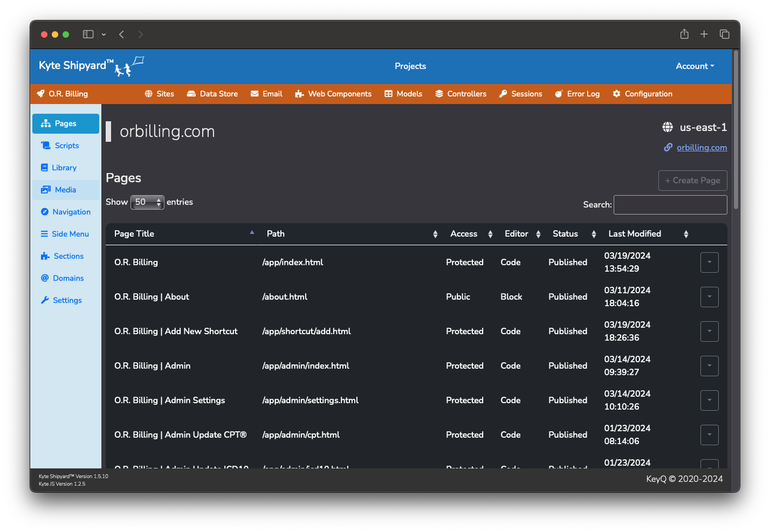Click the O.R. Billing | Admin Settings title

pyautogui.click(x=170, y=400)
